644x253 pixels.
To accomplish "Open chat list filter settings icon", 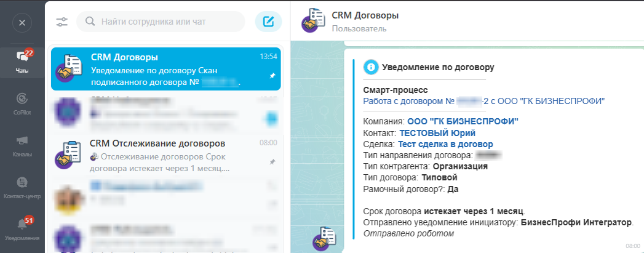I will pyautogui.click(x=62, y=22).
